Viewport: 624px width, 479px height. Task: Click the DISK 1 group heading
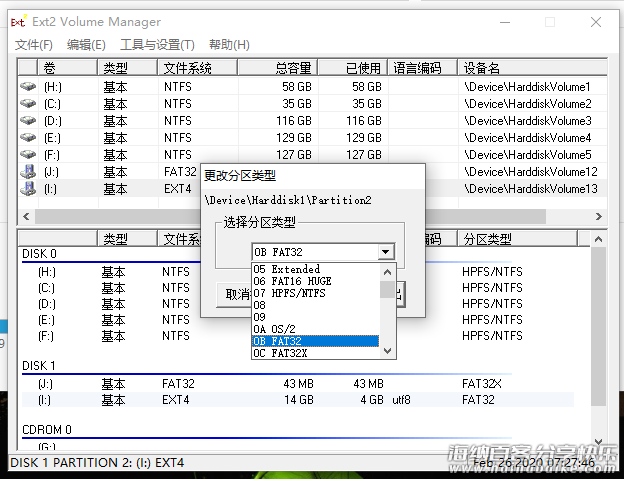tap(39, 366)
